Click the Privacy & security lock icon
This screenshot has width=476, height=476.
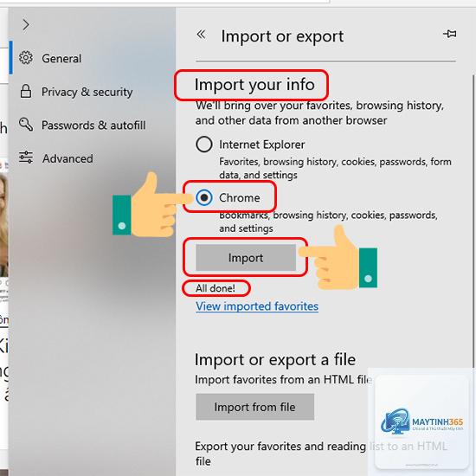point(26,91)
